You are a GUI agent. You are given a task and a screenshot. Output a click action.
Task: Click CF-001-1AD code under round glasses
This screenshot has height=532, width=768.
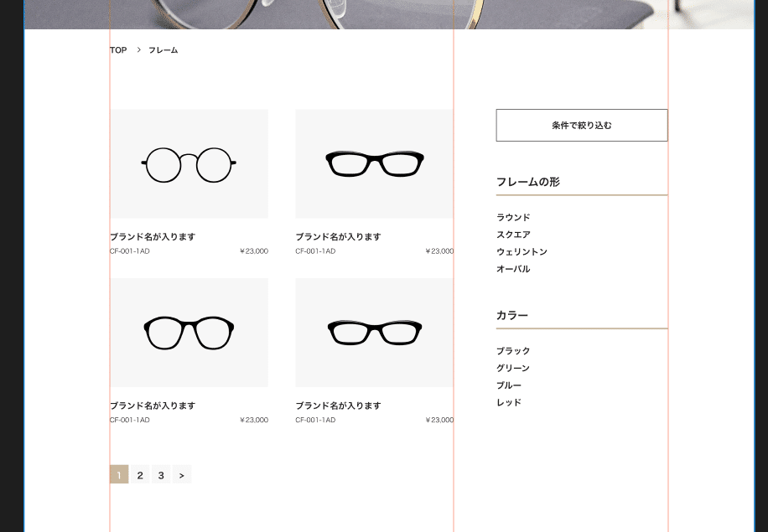pos(130,251)
